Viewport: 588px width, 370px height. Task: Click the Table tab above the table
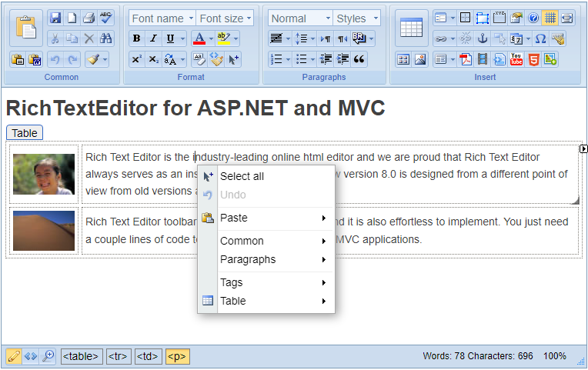point(25,133)
